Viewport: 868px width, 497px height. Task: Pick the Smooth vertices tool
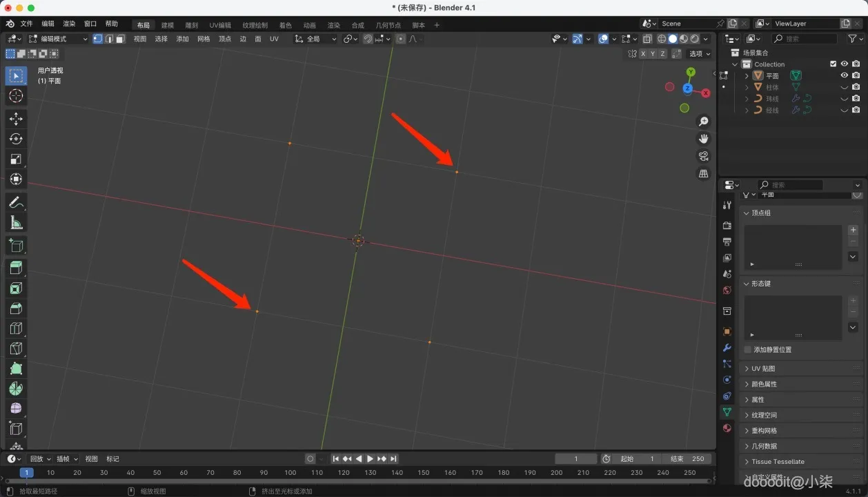[x=16, y=408]
